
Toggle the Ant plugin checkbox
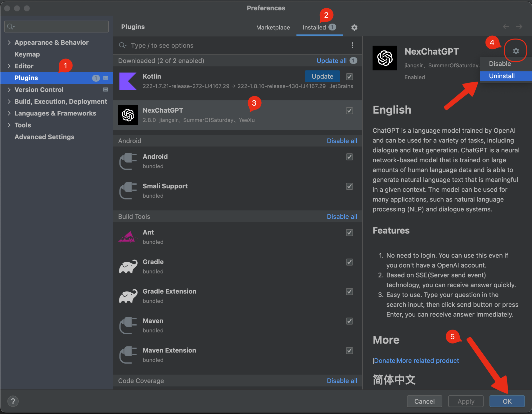pyautogui.click(x=349, y=232)
